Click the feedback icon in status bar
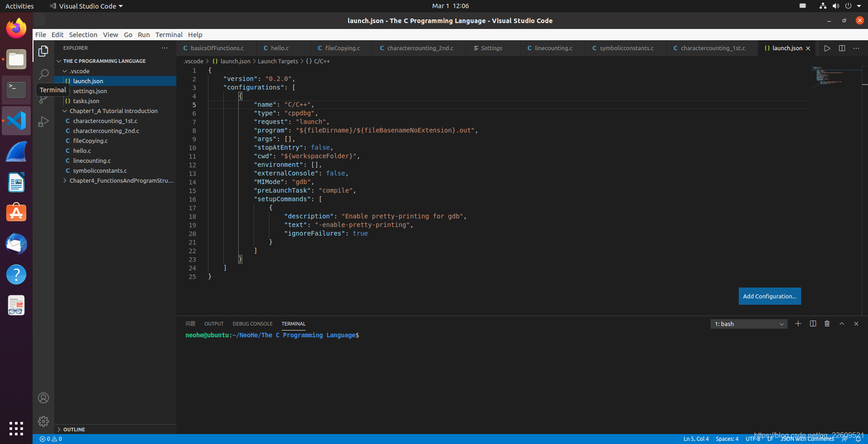The height and width of the screenshot is (444, 868). (844, 439)
